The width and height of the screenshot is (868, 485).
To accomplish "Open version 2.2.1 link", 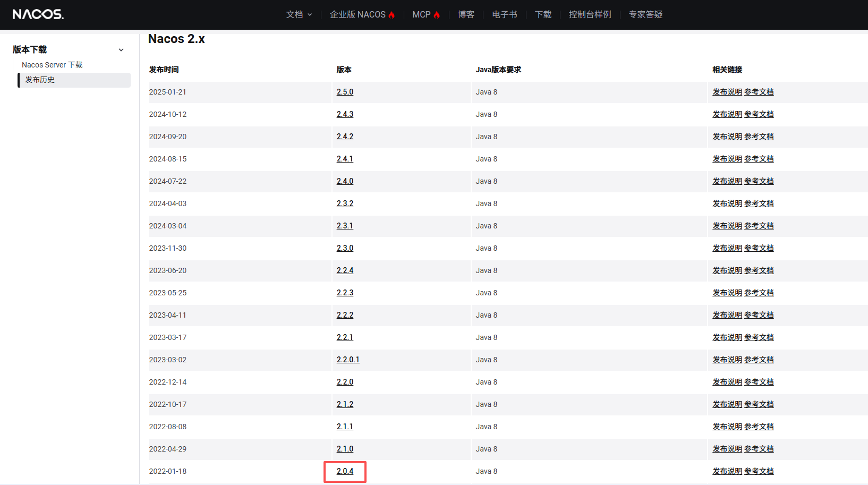I will [345, 337].
